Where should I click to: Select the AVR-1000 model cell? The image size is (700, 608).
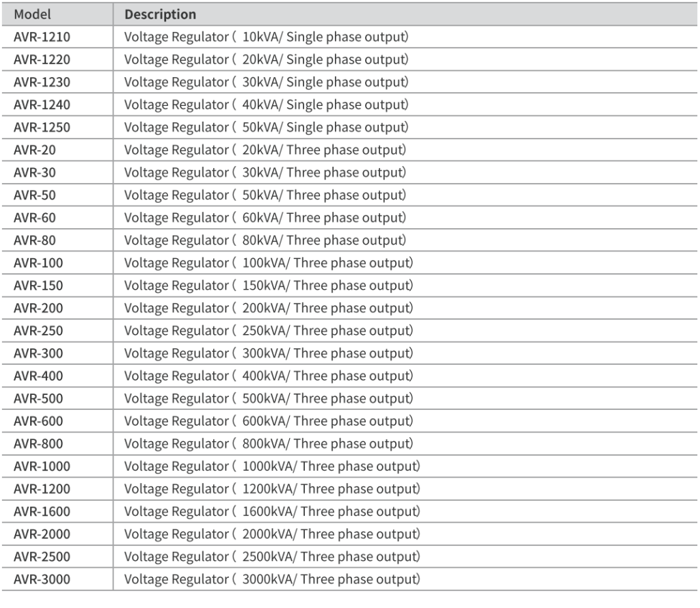(42, 466)
